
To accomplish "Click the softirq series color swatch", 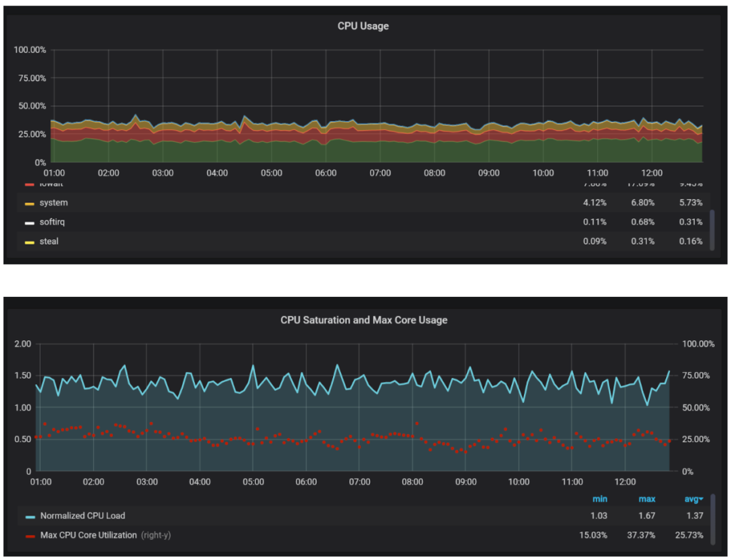I will click(29, 223).
